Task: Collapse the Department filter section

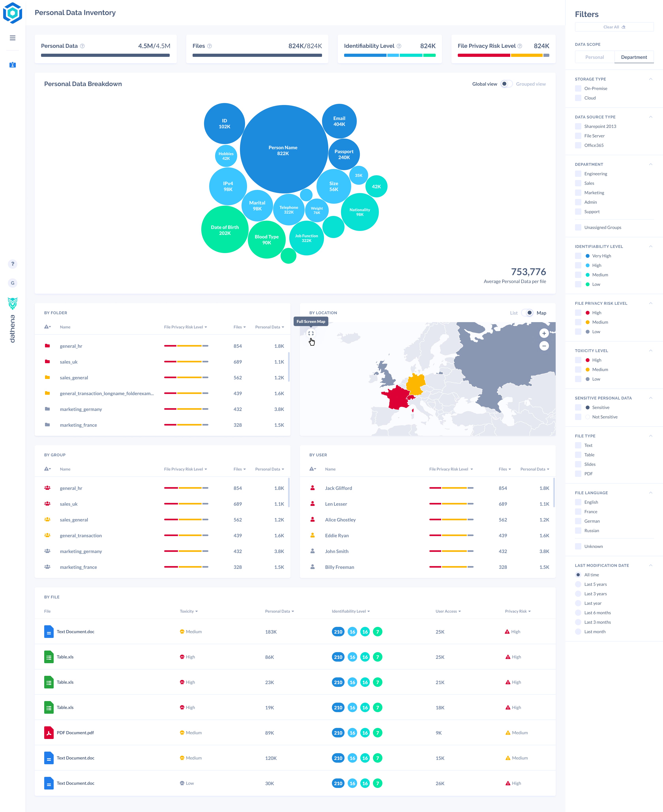Action: pyautogui.click(x=650, y=165)
